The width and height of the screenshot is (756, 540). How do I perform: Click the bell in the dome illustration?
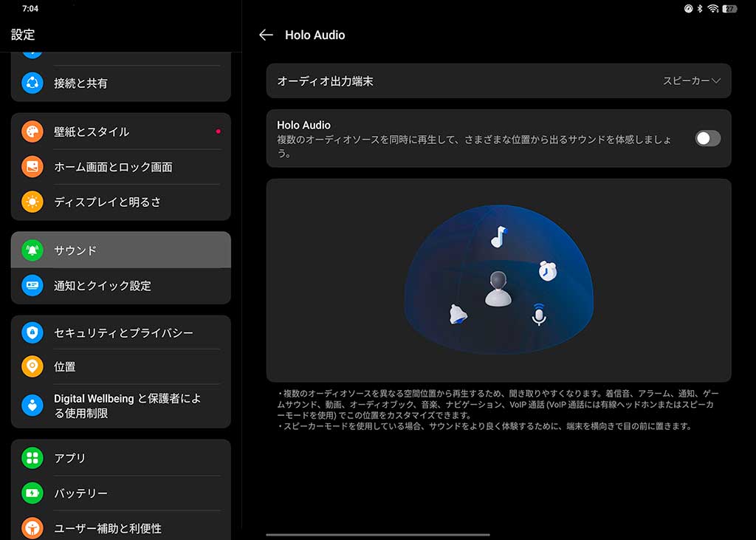coord(458,314)
